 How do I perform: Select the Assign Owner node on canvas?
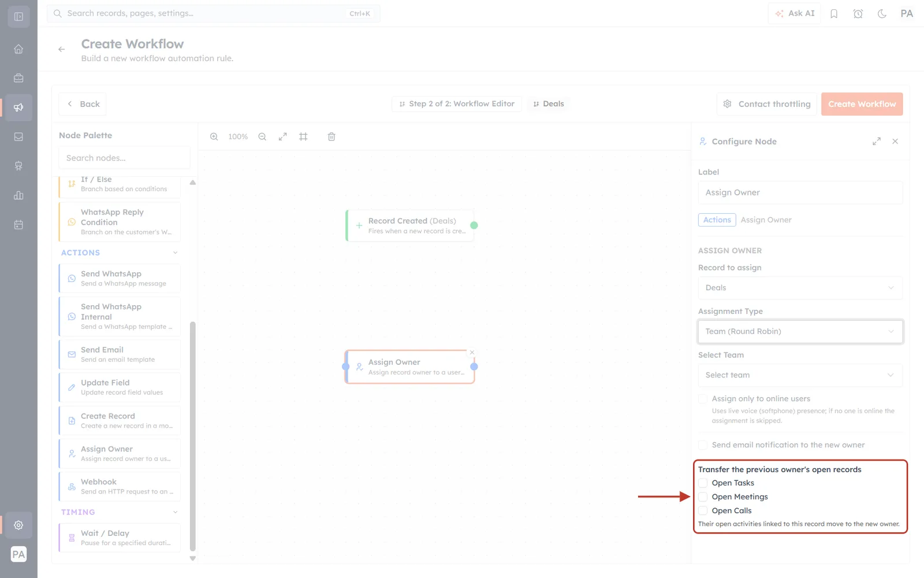point(410,367)
